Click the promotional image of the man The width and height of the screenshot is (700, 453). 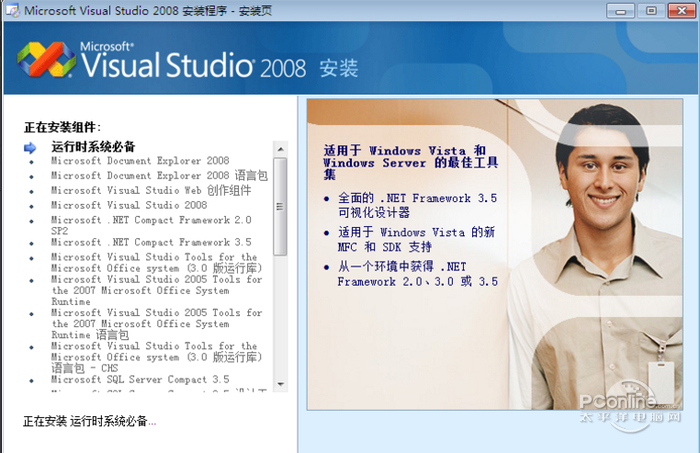[x=495, y=254]
